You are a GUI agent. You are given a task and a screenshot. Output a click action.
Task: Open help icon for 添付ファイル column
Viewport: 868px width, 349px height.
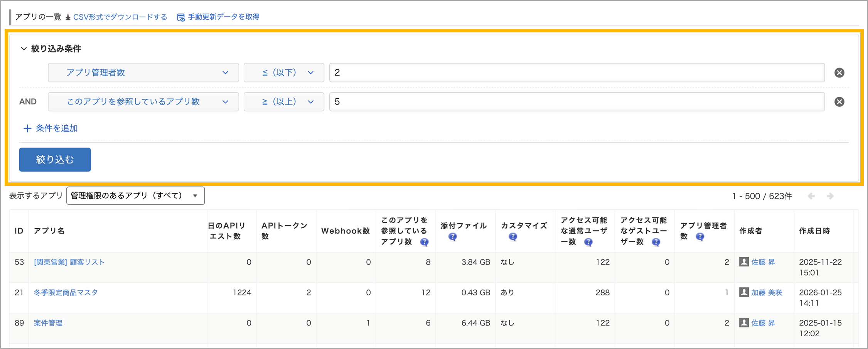point(453,237)
